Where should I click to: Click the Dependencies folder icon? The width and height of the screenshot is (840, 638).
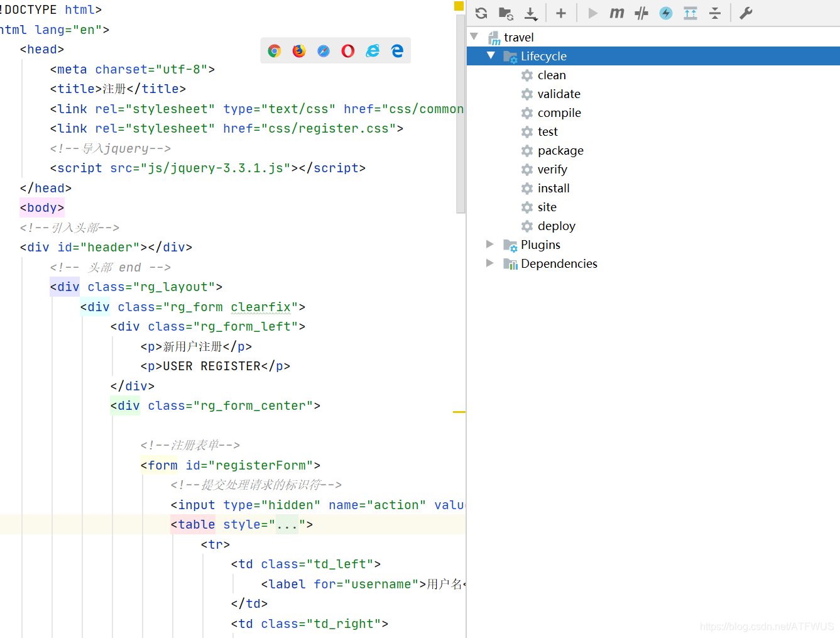510,264
